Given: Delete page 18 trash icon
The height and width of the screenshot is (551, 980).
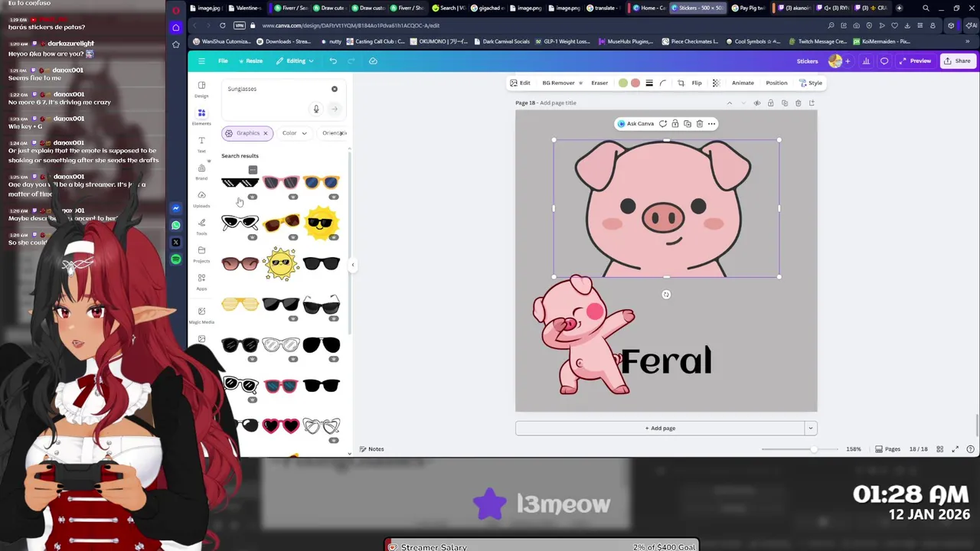Looking at the screenshot, I should tap(798, 103).
